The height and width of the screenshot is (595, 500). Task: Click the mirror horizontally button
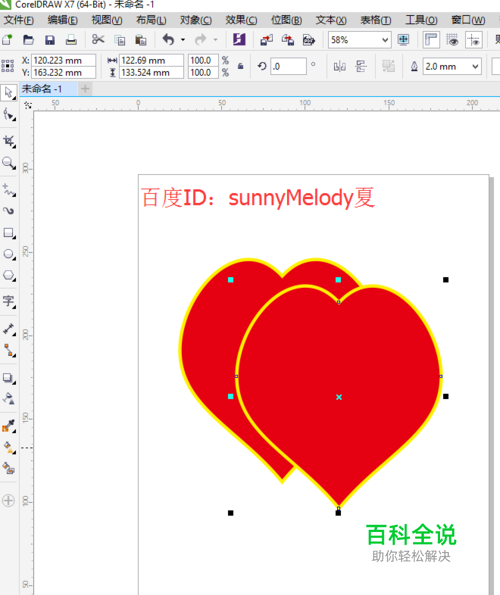click(340, 67)
